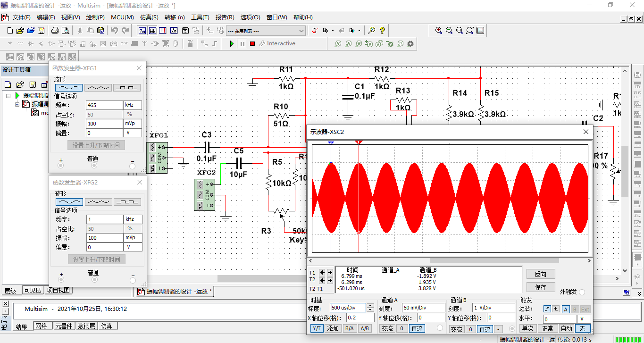Create a new design with the blank page icon
This screenshot has width=644, height=343.
(9, 30)
